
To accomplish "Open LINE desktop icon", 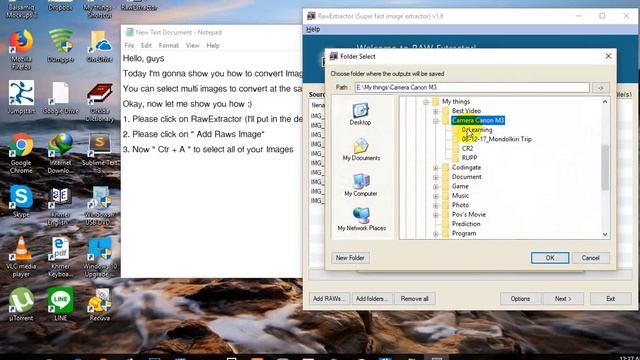I will [60, 304].
